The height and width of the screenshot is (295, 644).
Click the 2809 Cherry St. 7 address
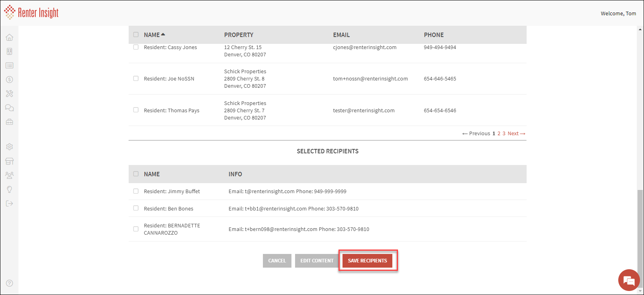point(244,111)
